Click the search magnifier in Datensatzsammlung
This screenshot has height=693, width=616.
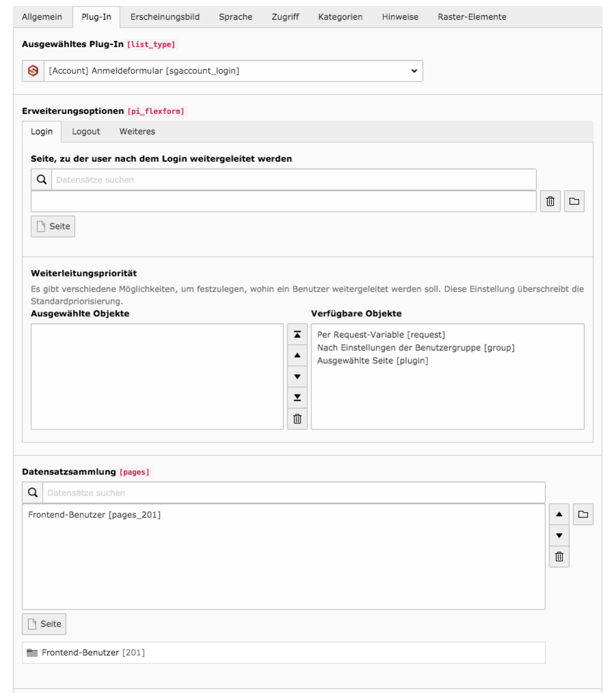click(32, 492)
